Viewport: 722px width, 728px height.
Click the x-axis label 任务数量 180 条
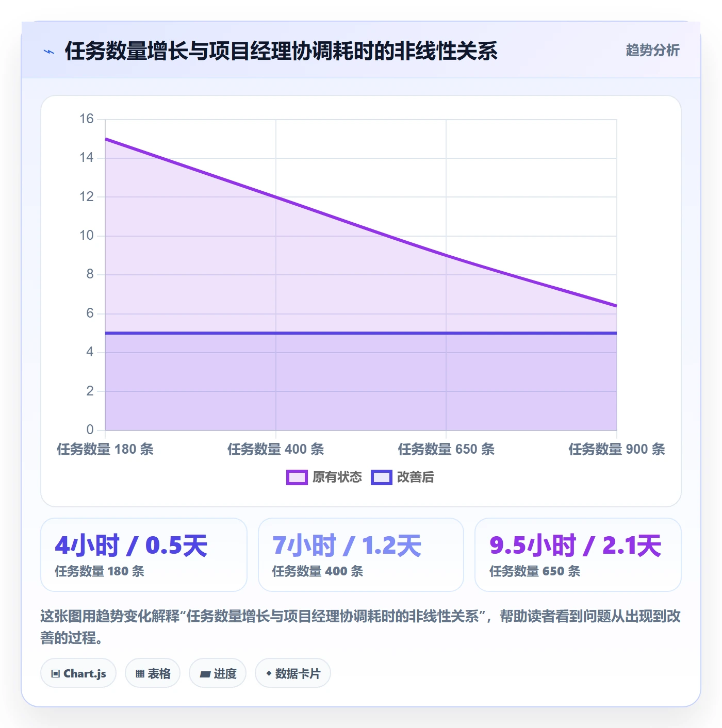click(105, 449)
